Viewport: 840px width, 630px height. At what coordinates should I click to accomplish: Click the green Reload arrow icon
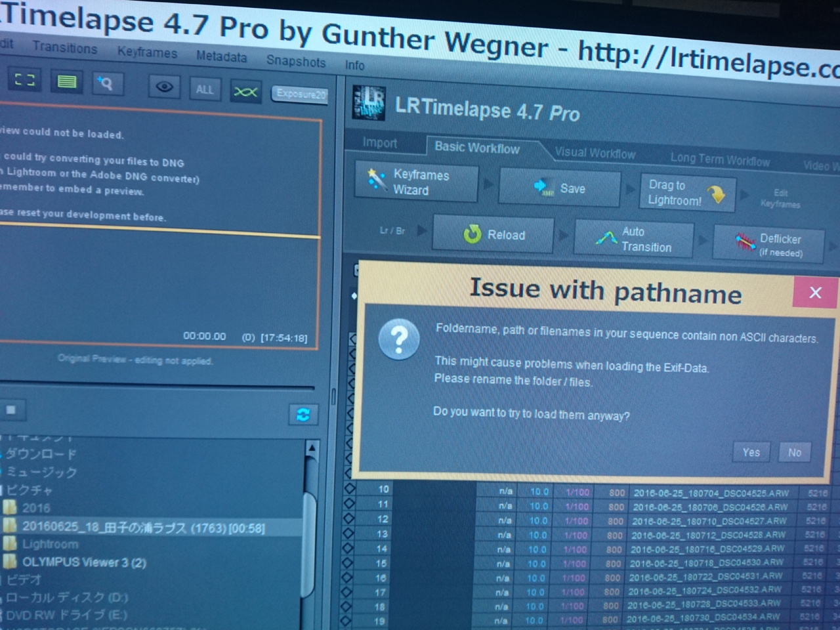[x=472, y=234]
